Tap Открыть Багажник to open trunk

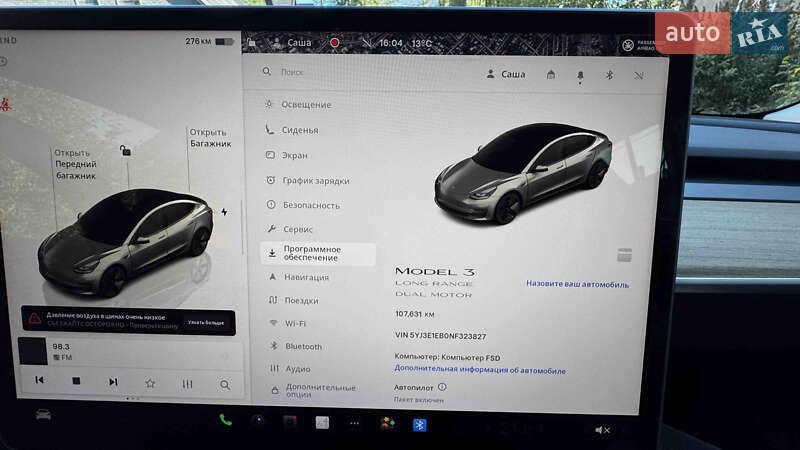click(210, 138)
